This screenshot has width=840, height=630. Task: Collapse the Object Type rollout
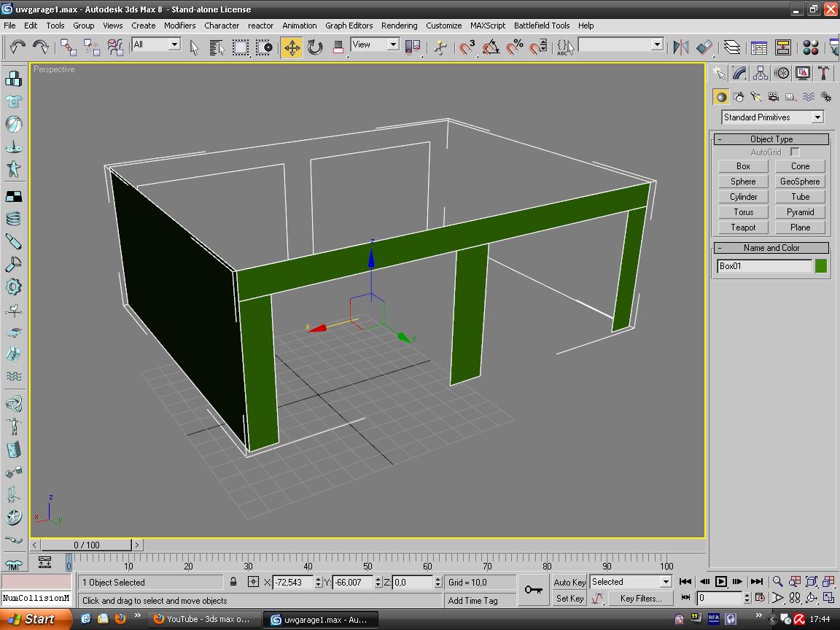pos(771,139)
